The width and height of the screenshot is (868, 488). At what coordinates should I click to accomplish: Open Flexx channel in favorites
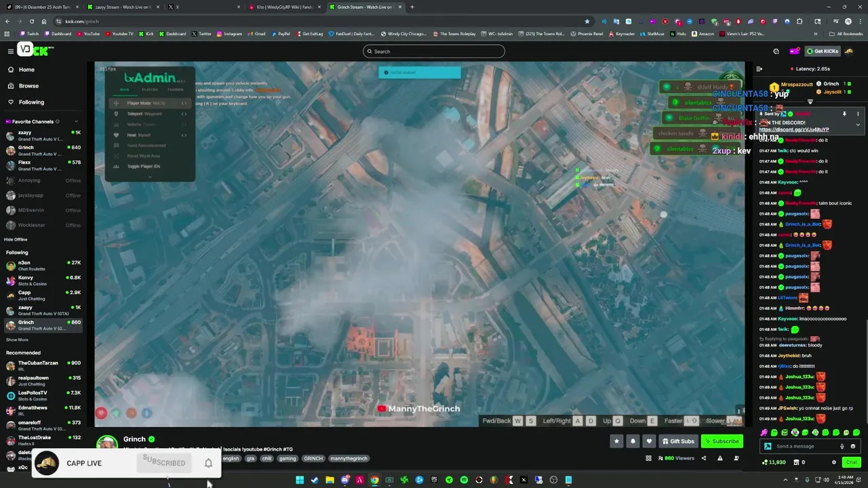pos(43,165)
